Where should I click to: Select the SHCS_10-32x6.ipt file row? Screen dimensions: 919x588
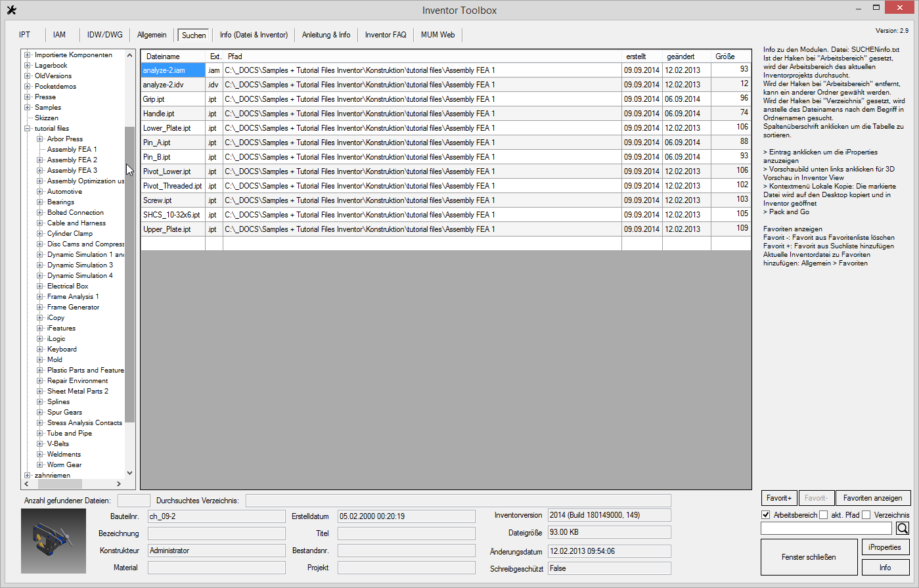tap(446, 215)
